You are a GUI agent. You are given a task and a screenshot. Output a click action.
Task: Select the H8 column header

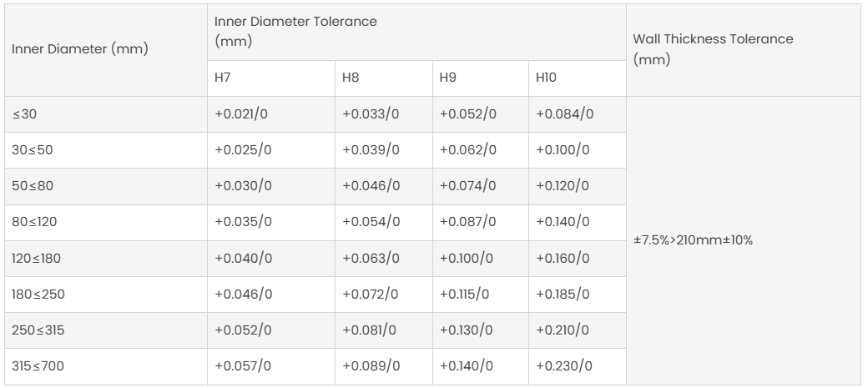pos(350,78)
